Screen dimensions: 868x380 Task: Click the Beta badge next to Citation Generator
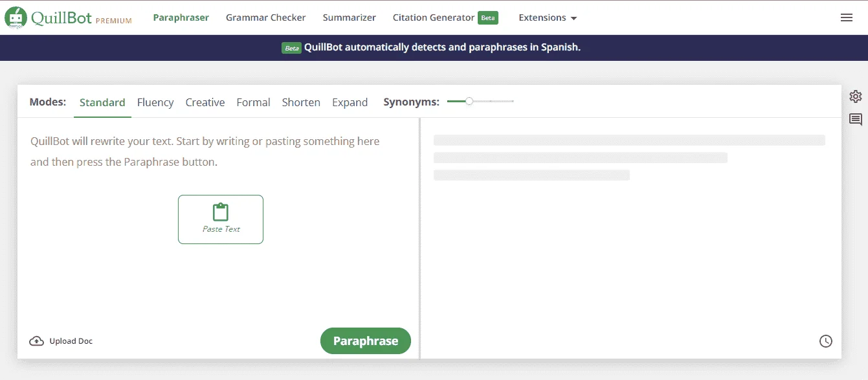pos(488,18)
